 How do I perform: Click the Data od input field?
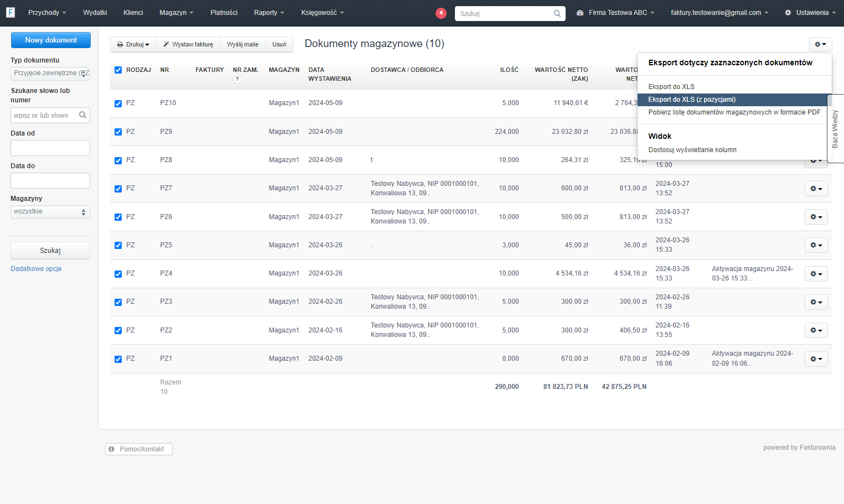(x=50, y=148)
